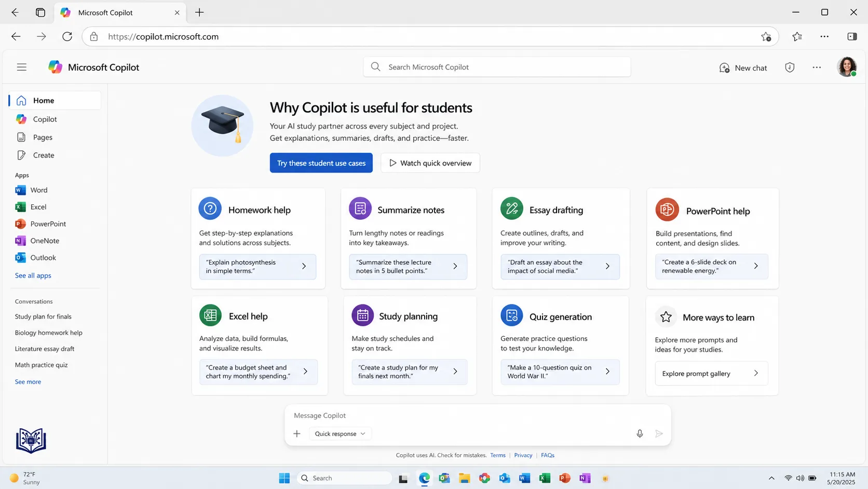The width and height of the screenshot is (868, 489).
Task: Click the Search Microsoft Copilot field
Action: [x=497, y=67]
